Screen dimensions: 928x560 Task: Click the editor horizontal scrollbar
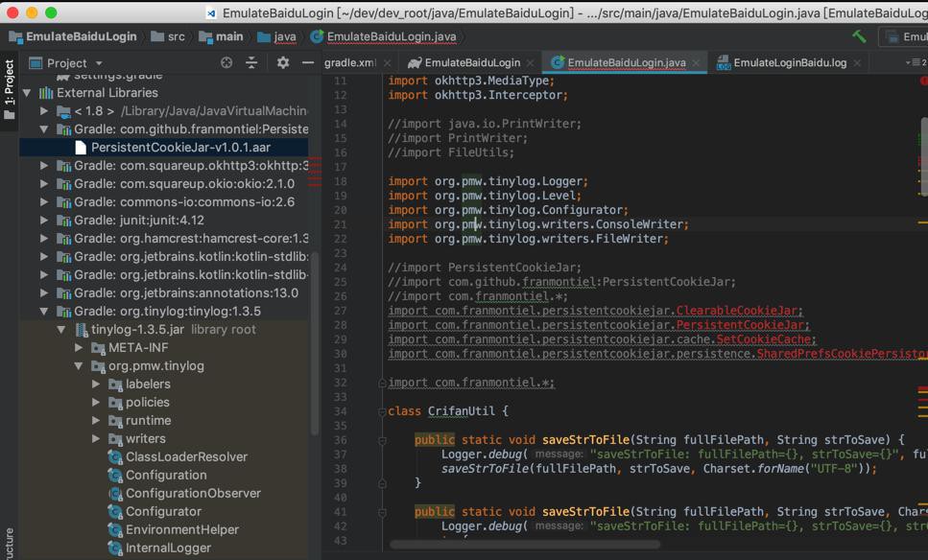click(x=524, y=545)
